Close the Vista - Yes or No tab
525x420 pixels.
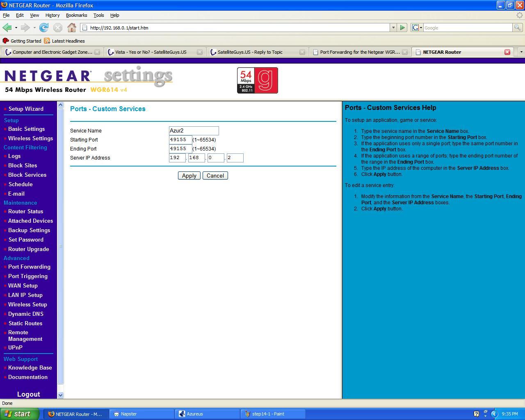(x=200, y=52)
